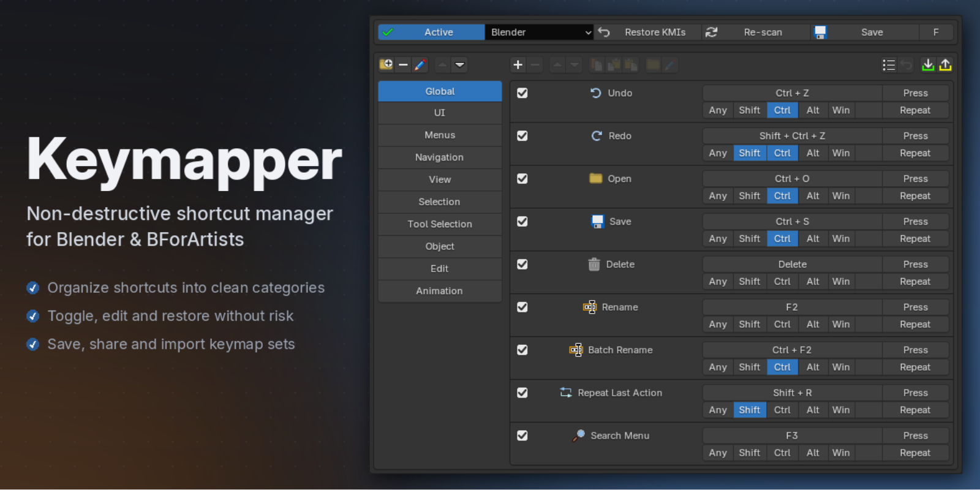Click the Undo row's curved arrow icon
This screenshot has height=490, width=980.
pyautogui.click(x=596, y=93)
